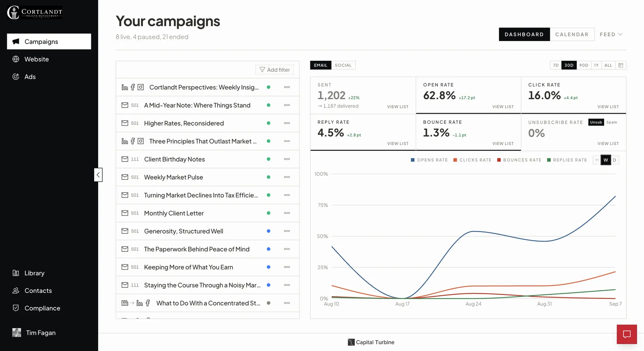The height and width of the screenshot is (351, 644).
Task: Select the Email tab
Action: pos(321,65)
